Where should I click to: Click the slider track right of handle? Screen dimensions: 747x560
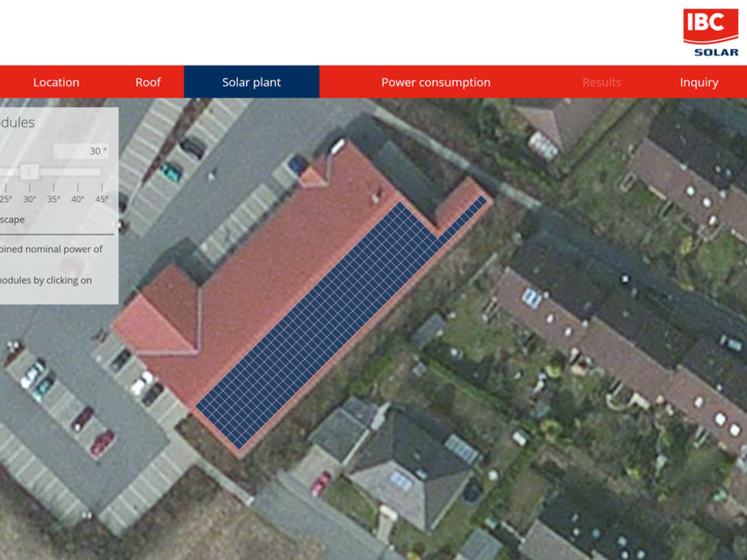pyautogui.click(x=71, y=171)
